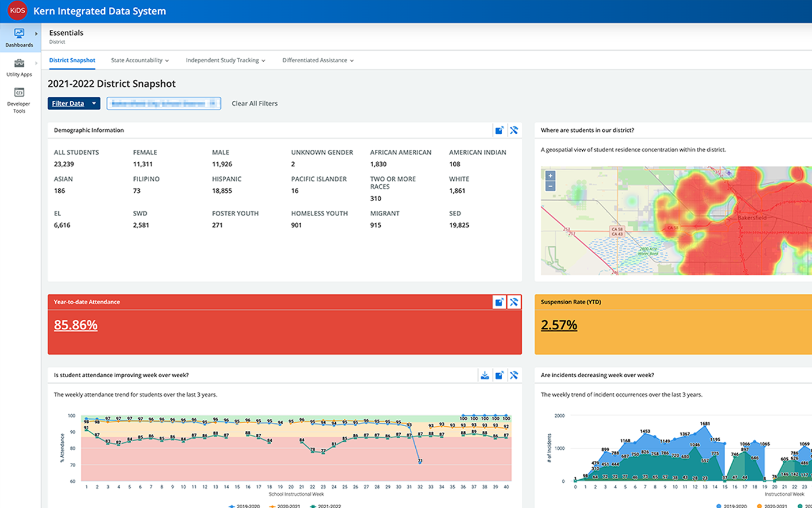Click the Suspension Rate (YTD) header

click(x=571, y=302)
